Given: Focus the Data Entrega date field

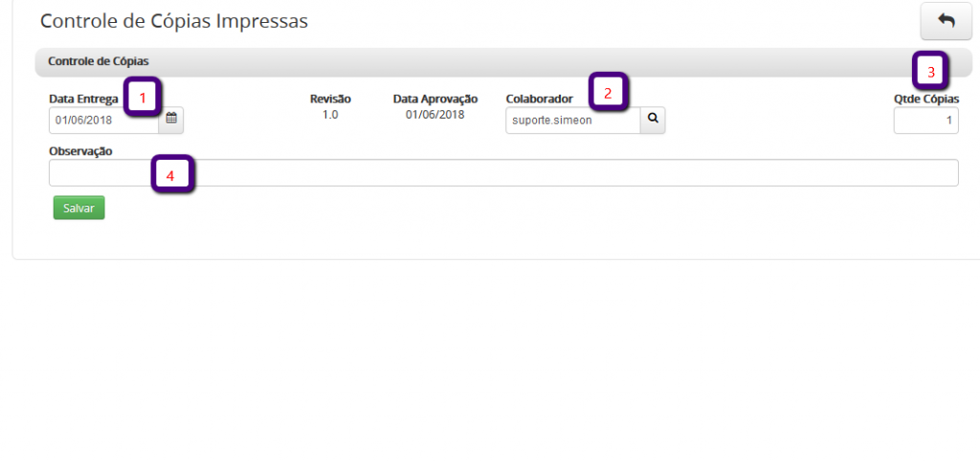Looking at the screenshot, I should click(103, 120).
